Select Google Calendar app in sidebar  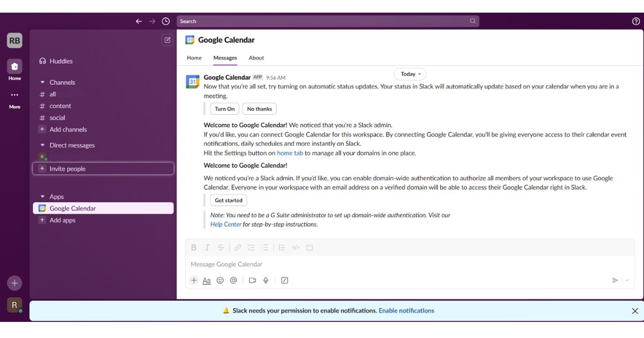(x=103, y=208)
